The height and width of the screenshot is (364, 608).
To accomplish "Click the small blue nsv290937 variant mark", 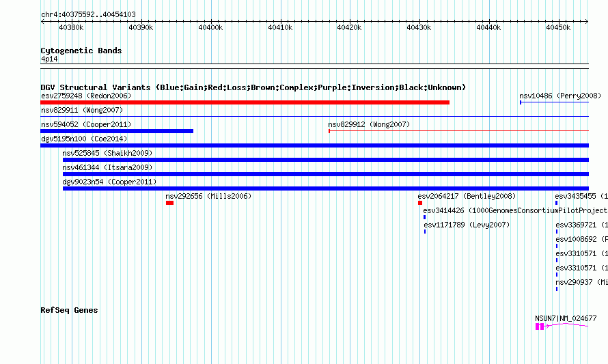I will point(557,289).
